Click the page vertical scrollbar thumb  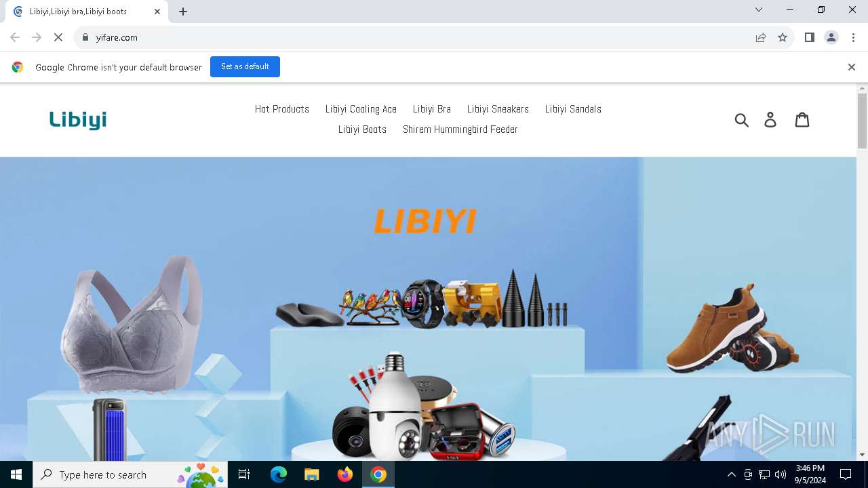[x=862, y=121]
